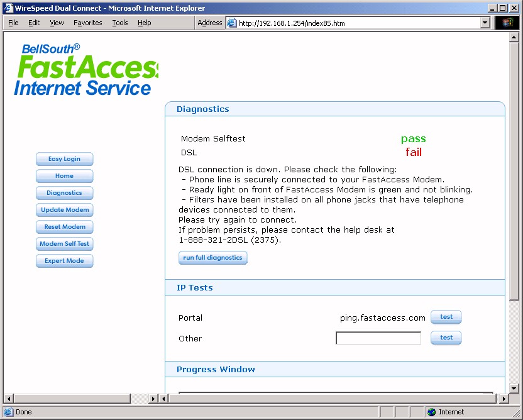Maximize the Internet Explorer window
The height and width of the screenshot is (420, 523).
[x=502, y=8]
